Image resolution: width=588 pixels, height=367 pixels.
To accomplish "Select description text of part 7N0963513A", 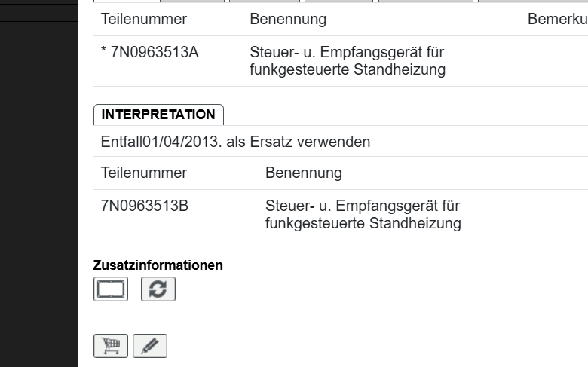I will 348,62.
